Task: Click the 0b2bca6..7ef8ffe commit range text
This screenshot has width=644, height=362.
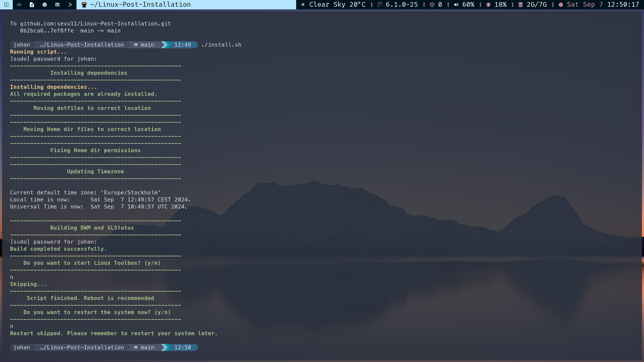Action: coord(47,31)
